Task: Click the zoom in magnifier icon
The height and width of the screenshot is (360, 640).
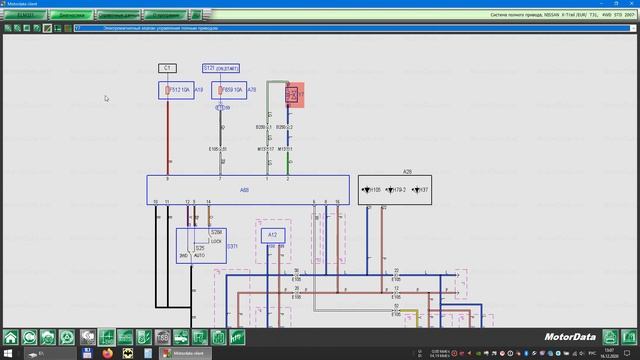Action: (8, 28)
